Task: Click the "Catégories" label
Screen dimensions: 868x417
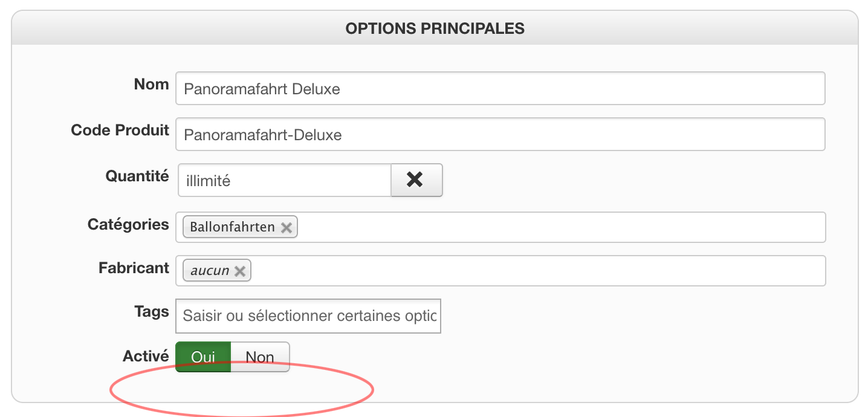Action: click(128, 225)
